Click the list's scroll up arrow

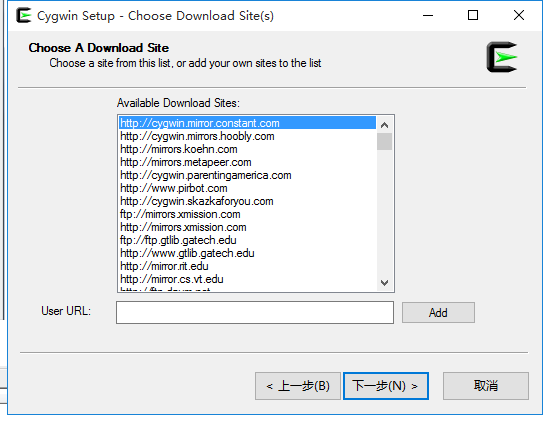(384, 125)
